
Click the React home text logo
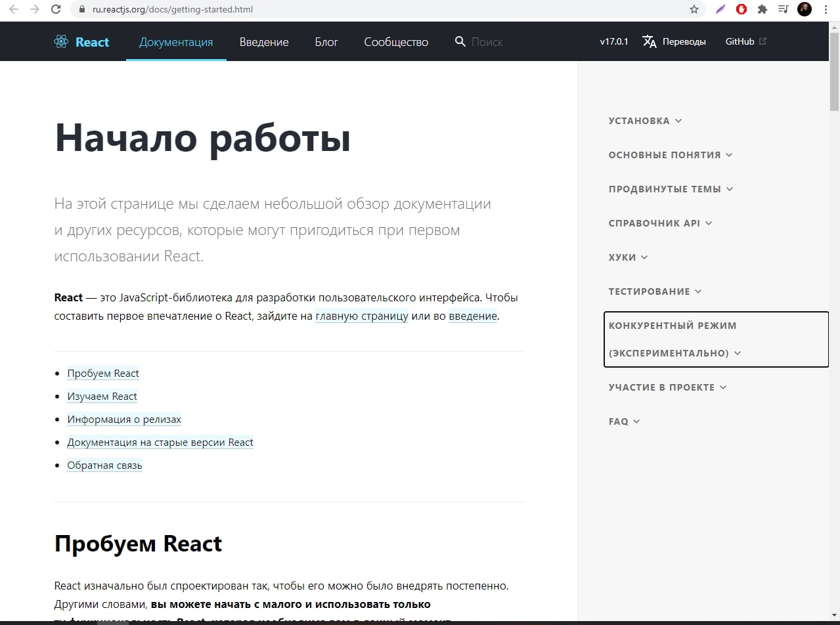pyautogui.click(x=92, y=42)
